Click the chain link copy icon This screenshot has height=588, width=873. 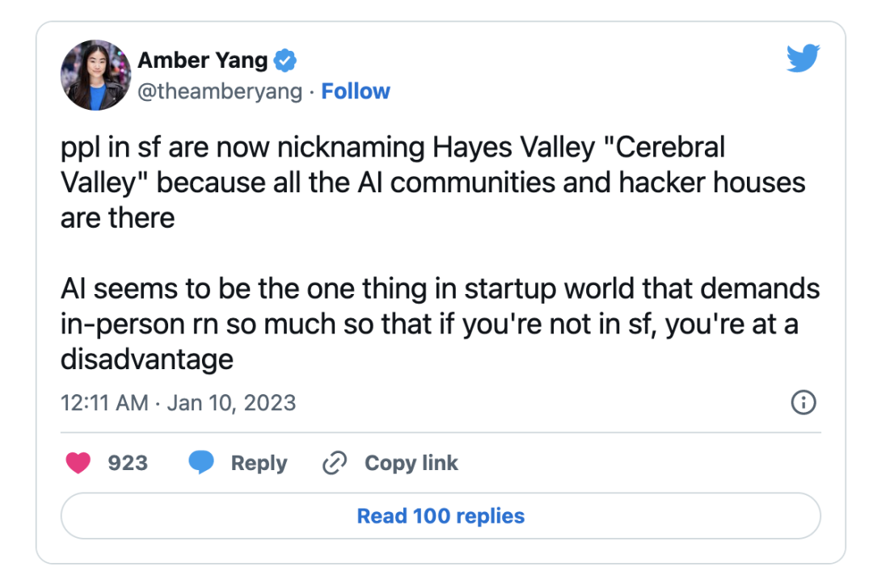click(x=334, y=463)
